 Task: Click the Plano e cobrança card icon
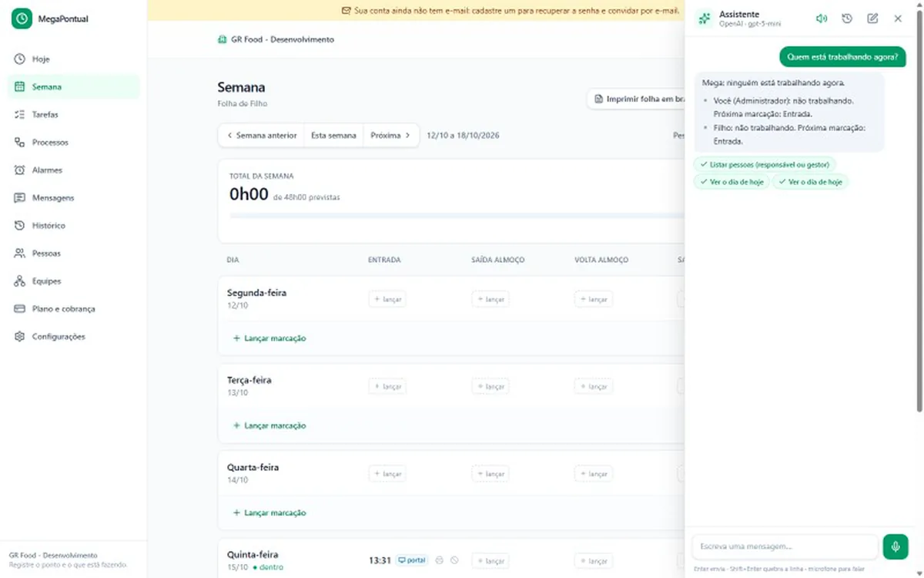click(19, 309)
